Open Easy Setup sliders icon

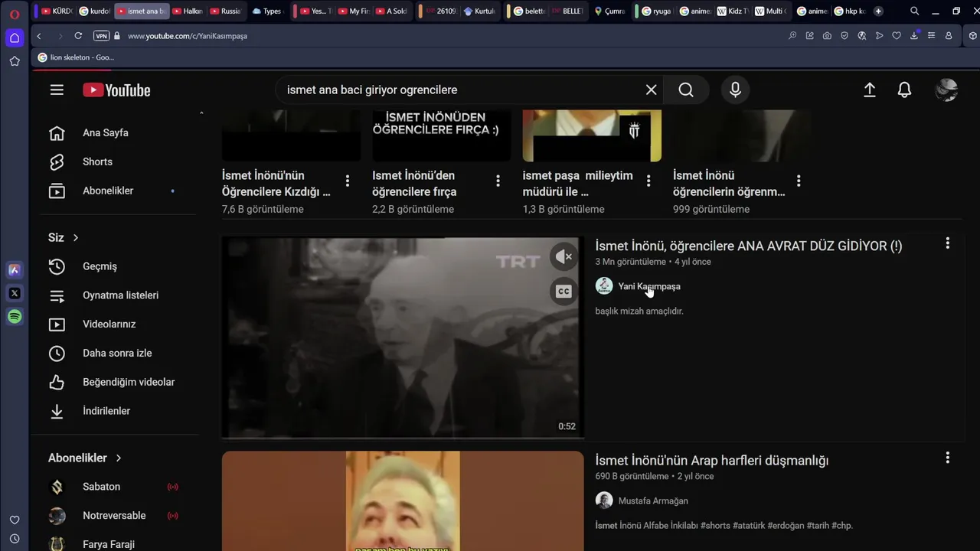click(931, 36)
